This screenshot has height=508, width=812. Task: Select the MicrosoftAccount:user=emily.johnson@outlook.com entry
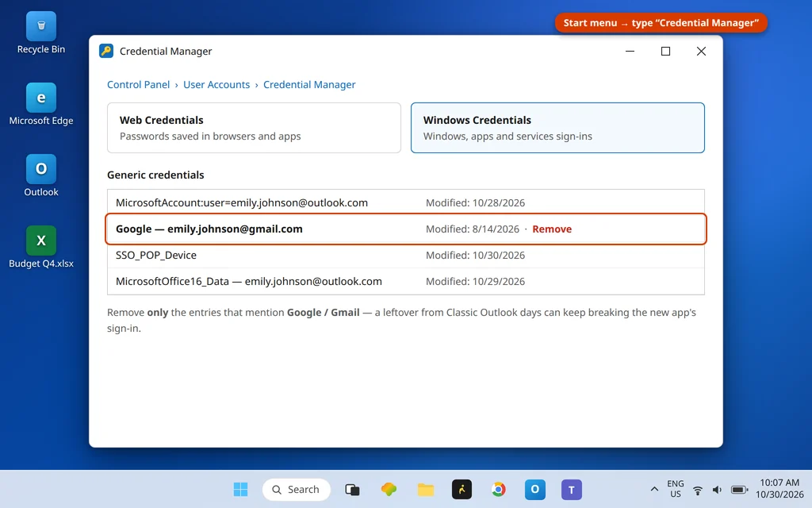click(405, 202)
